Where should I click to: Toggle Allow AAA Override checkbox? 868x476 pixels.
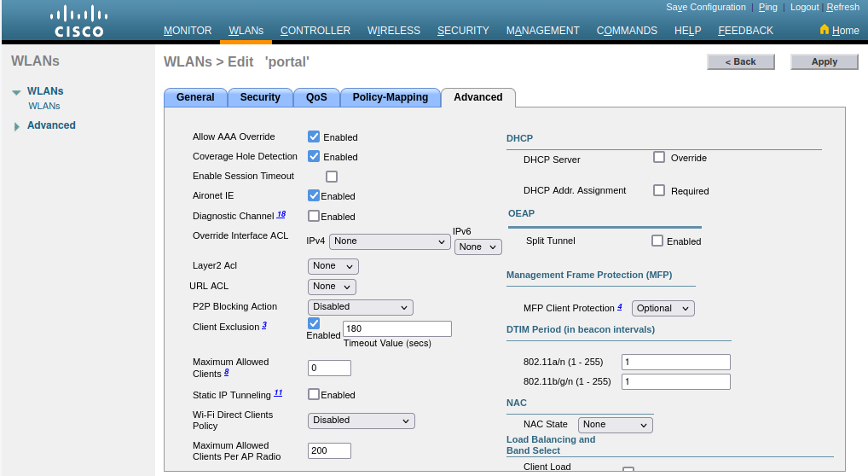coord(314,136)
